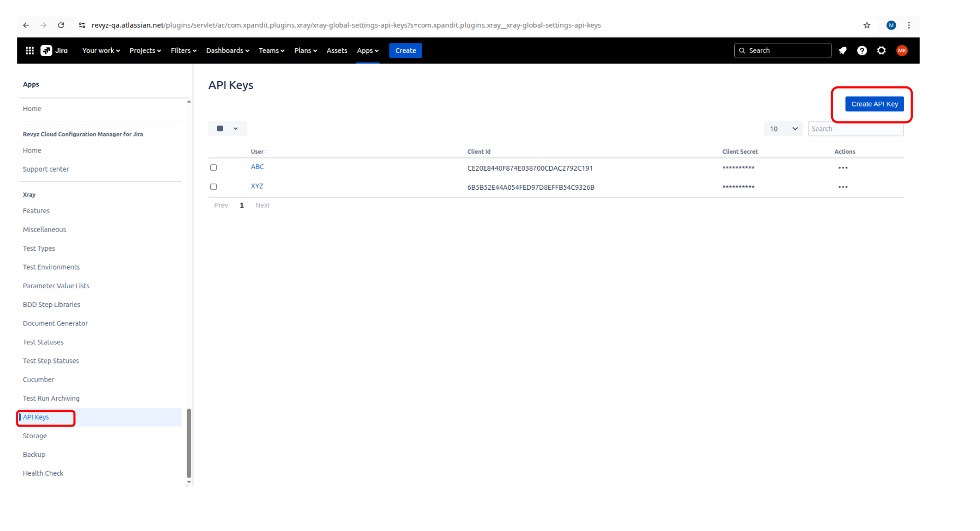The width and height of the screenshot is (980, 531).
Task: Open the MK user avatar
Action: (x=902, y=50)
